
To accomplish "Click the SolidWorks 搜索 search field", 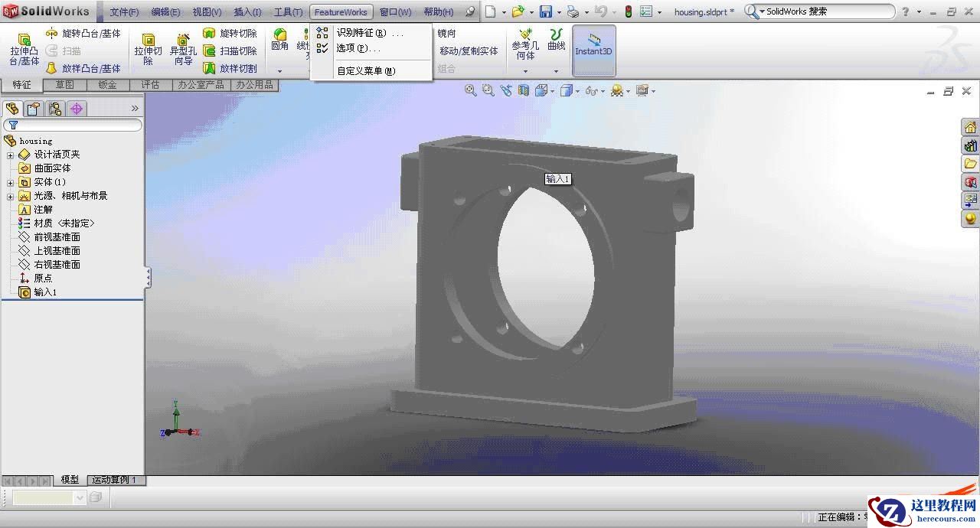I will pyautogui.click(x=825, y=11).
